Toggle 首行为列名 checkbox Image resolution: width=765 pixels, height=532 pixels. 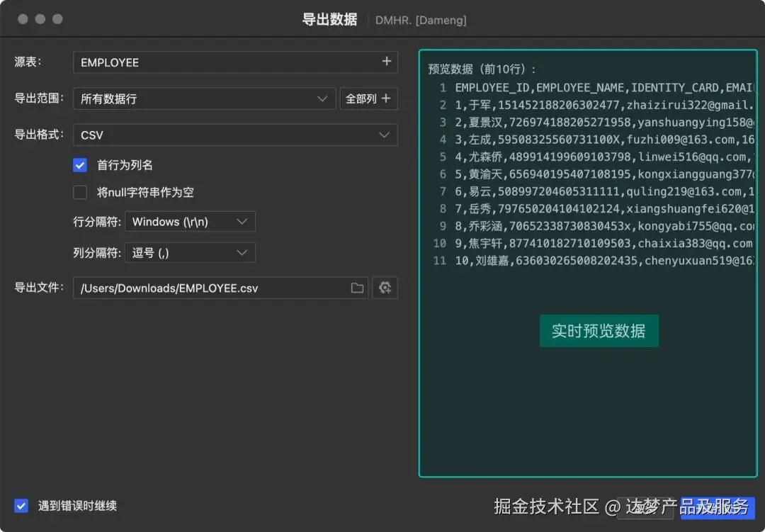pos(80,165)
